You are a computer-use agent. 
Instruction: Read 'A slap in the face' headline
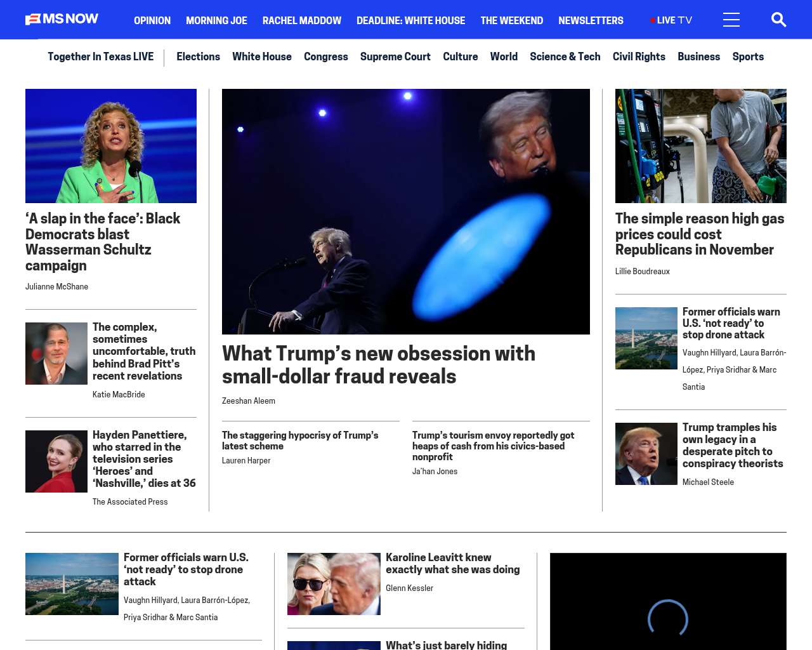click(x=103, y=242)
